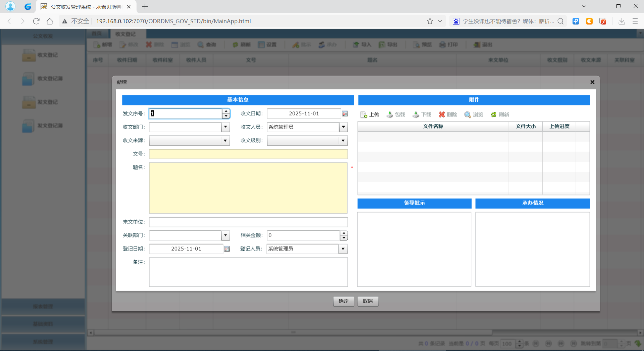
Task: Increment 发文序号 using the up stepper arrow
Action: [x=226, y=111]
